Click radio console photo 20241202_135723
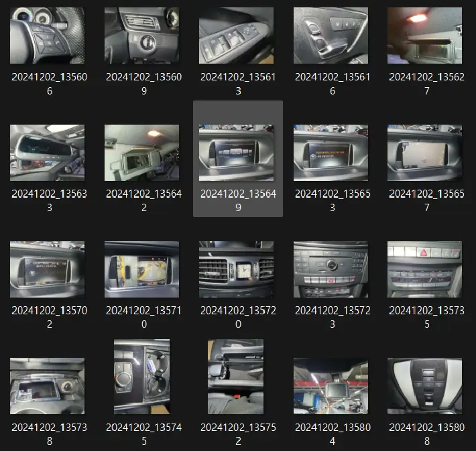The width and height of the screenshot is (476, 451). 331,269
